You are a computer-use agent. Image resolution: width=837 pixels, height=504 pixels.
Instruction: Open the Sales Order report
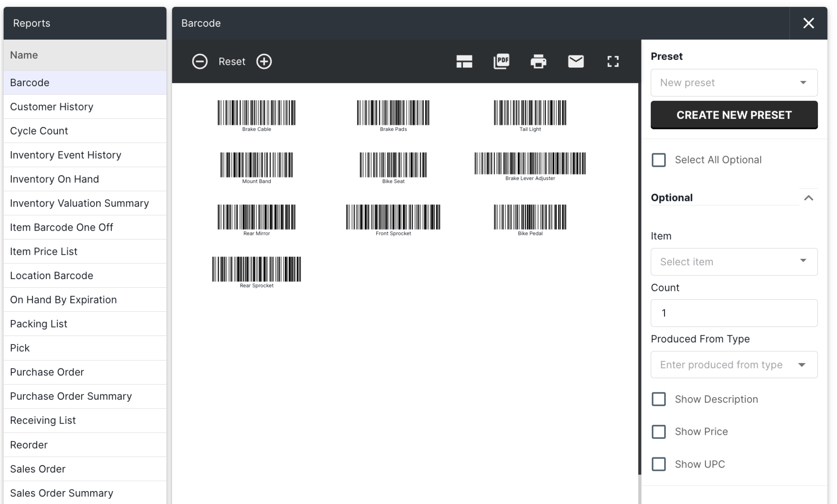pos(85,469)
